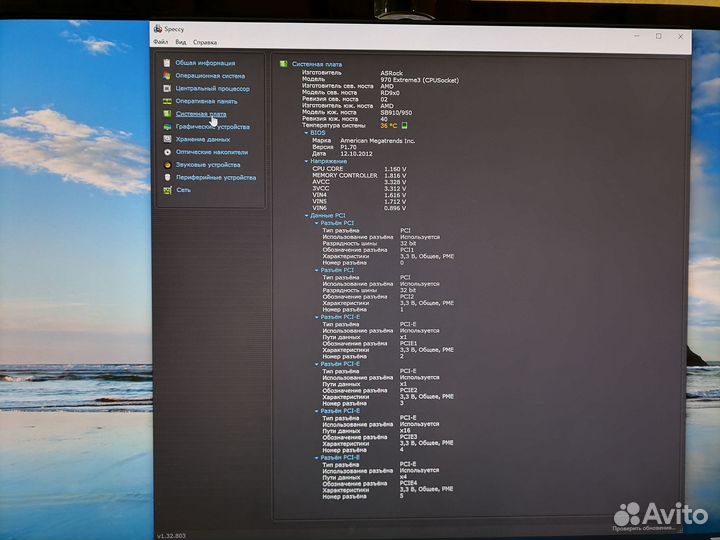The height and width of the screenshot is (540, 720).
Task: Click the green board icon beside Системная плата header
Action: (284, 64)
